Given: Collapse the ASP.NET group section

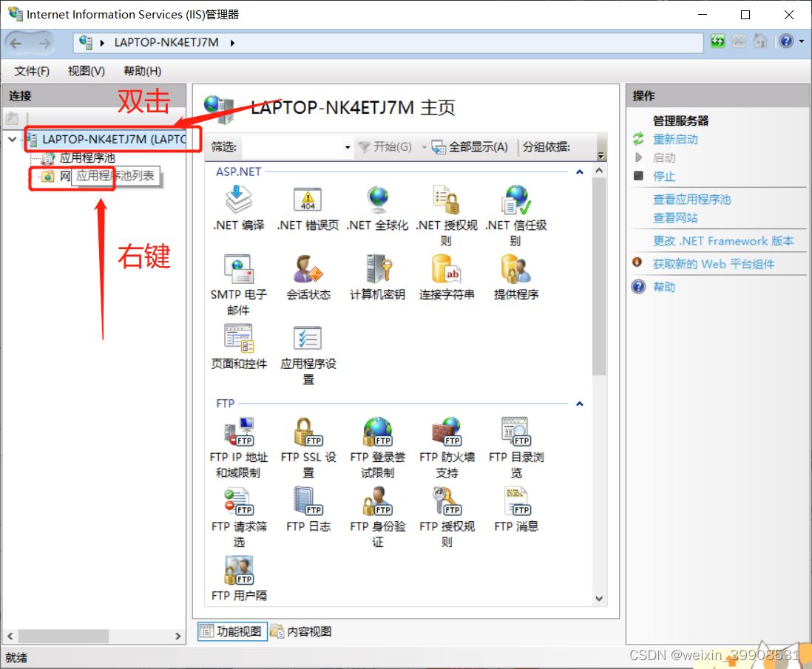Looking at the screenshot, I should (580, 172).
